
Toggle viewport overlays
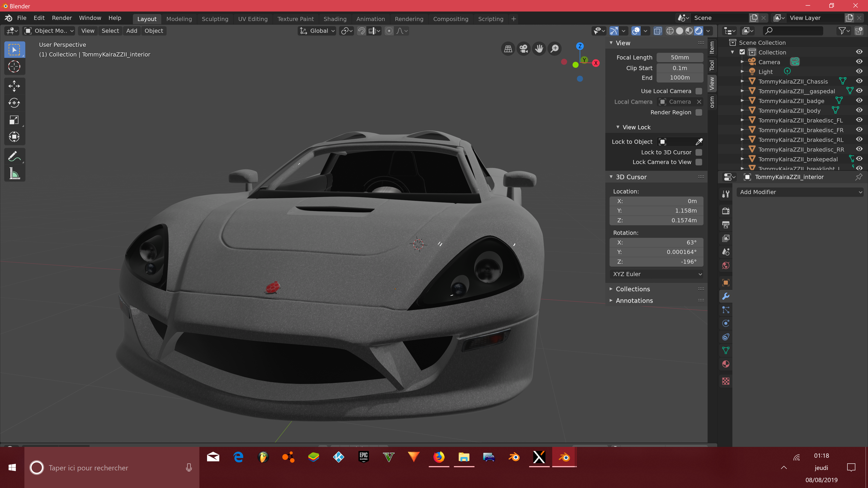click(x=636, y=31)
